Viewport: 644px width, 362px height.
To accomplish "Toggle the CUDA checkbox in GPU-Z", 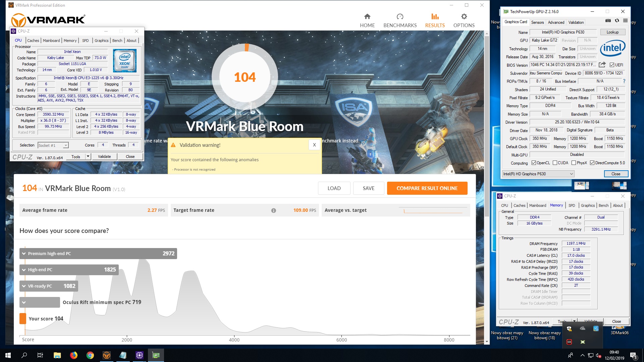I will (555, 163).
